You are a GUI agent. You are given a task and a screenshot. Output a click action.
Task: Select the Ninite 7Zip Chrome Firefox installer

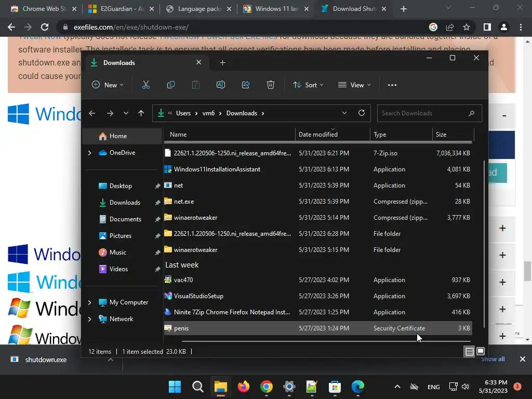[318, 312]
